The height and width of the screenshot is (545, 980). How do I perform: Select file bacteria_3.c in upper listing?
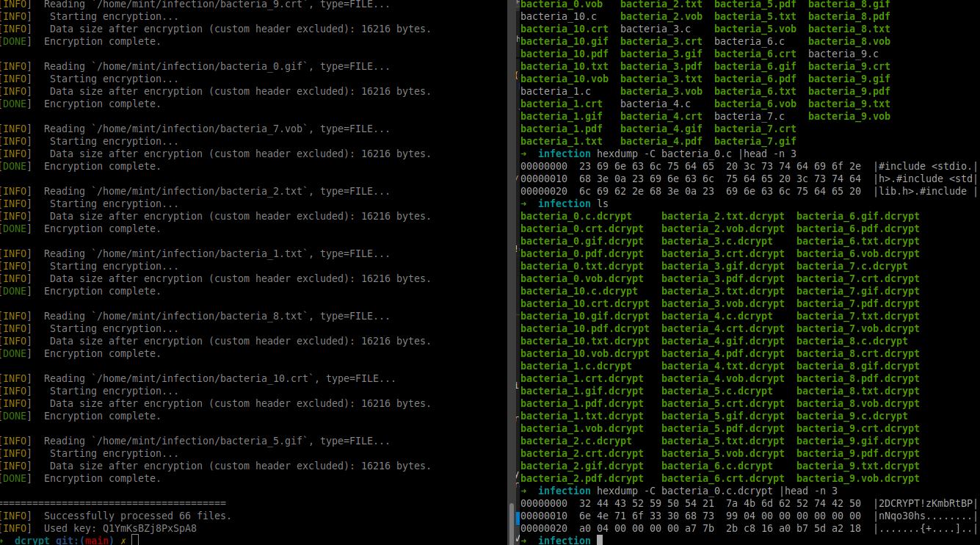tap(656, 29)
